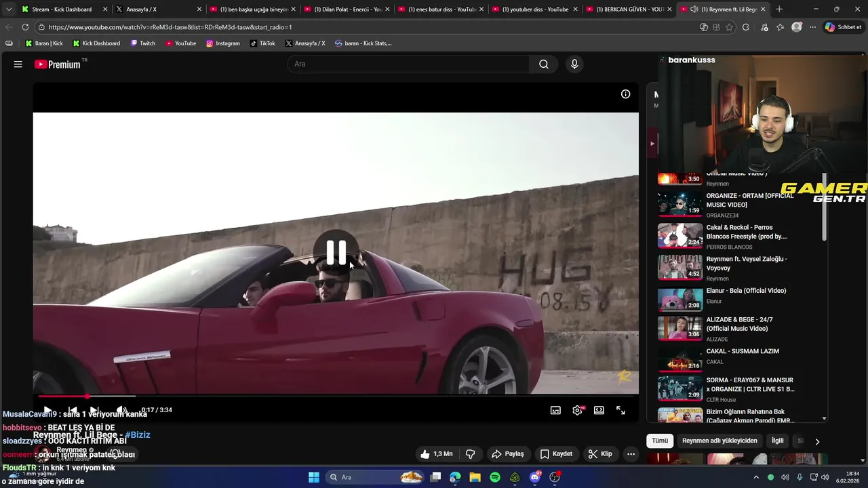
Task: Seek on the red video progress bar
Action: click(336, 396)
